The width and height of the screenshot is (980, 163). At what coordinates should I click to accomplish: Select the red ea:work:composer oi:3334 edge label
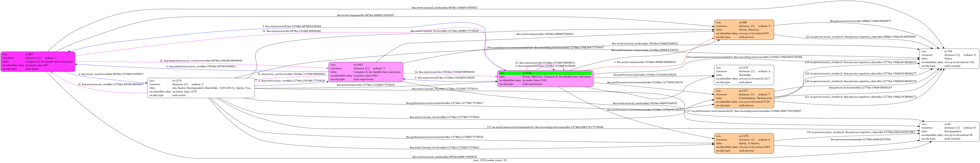645,62
